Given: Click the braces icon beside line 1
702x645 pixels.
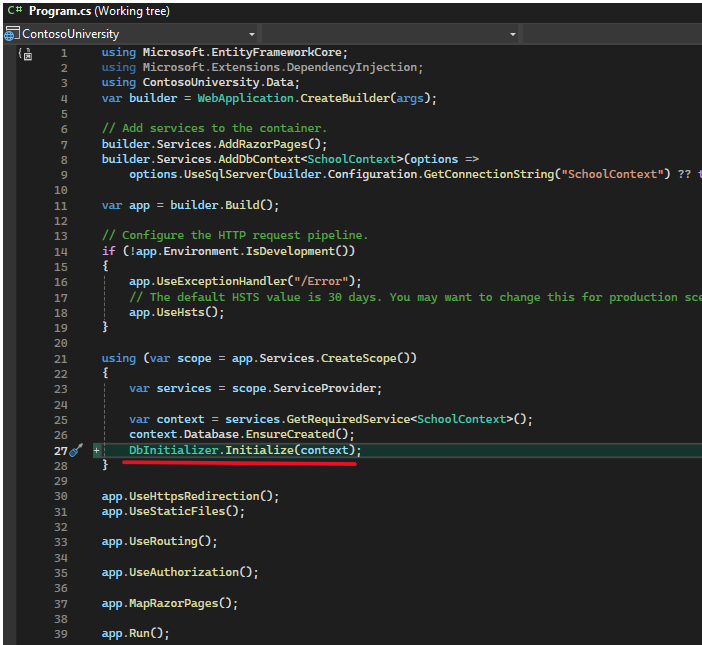Looking at the screenshot, I should 26,53.
